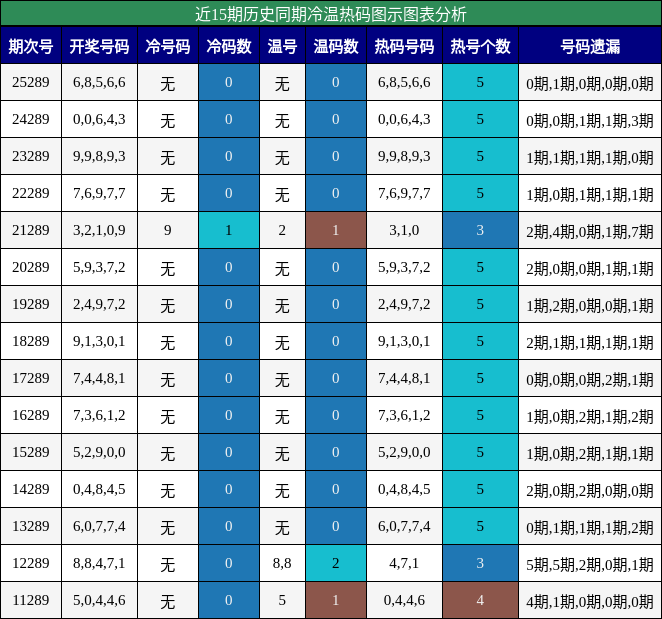
Task: Click the title 近15期历史同期冷温热码图示图表分析
Action: (x=331, y=14)
